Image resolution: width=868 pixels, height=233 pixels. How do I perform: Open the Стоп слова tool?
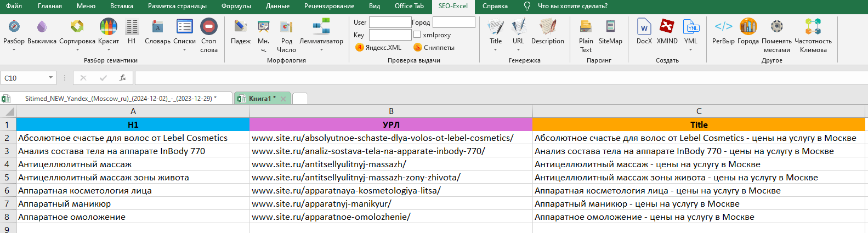(x=209, y=27)
